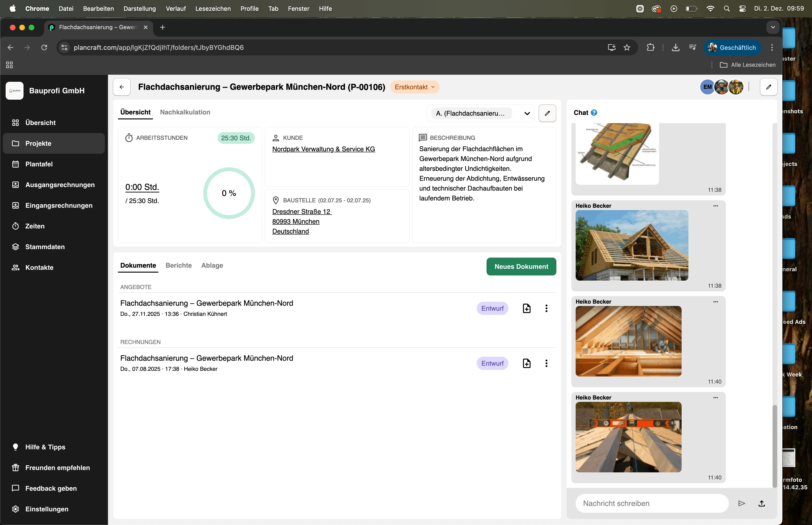Click pencil icon next to A. (Flachdachsanieru… dropdown
812x525 pixels.
547,113
